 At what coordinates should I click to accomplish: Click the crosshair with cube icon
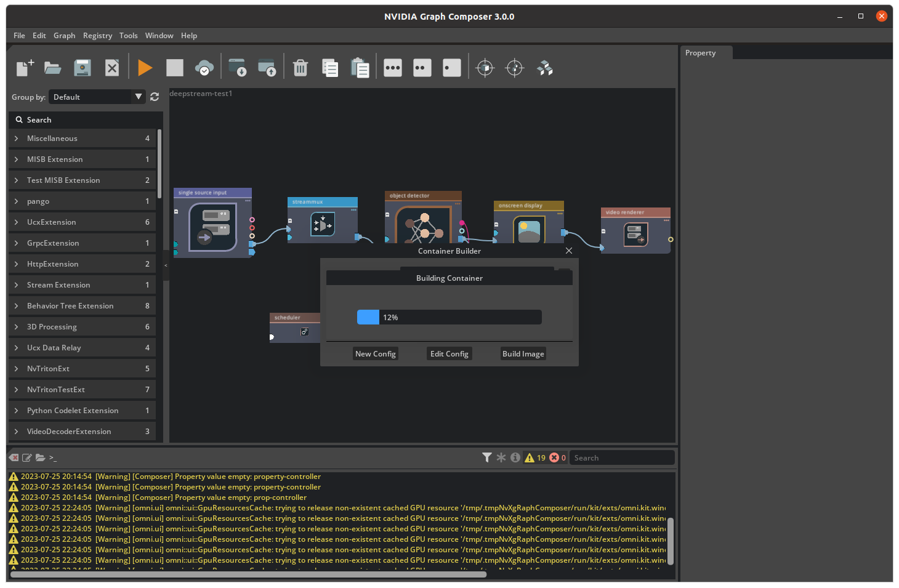click(485, 68)
